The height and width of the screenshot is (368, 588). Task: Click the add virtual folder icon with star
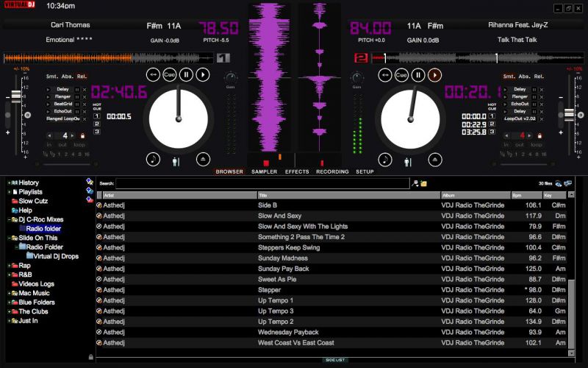pos(89,182)
